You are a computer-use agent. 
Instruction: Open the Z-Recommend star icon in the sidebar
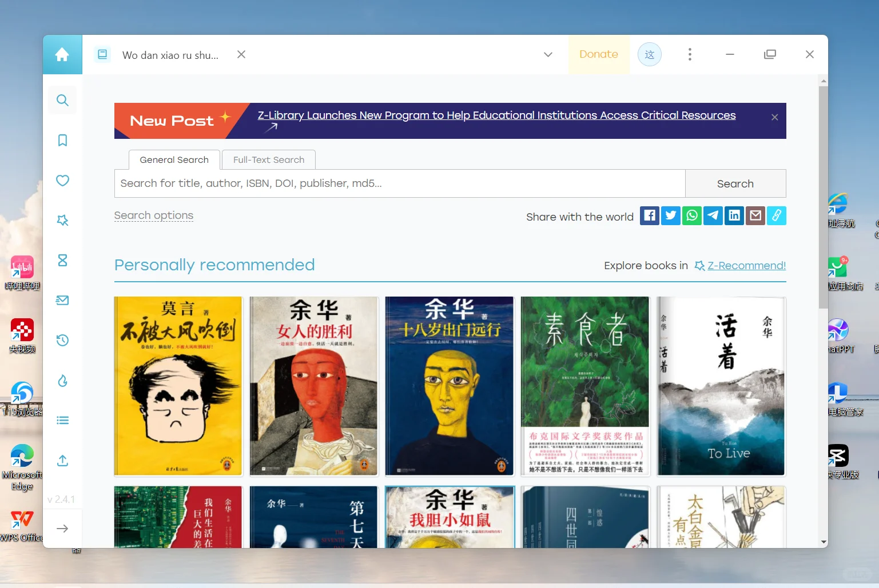point(63,221)
